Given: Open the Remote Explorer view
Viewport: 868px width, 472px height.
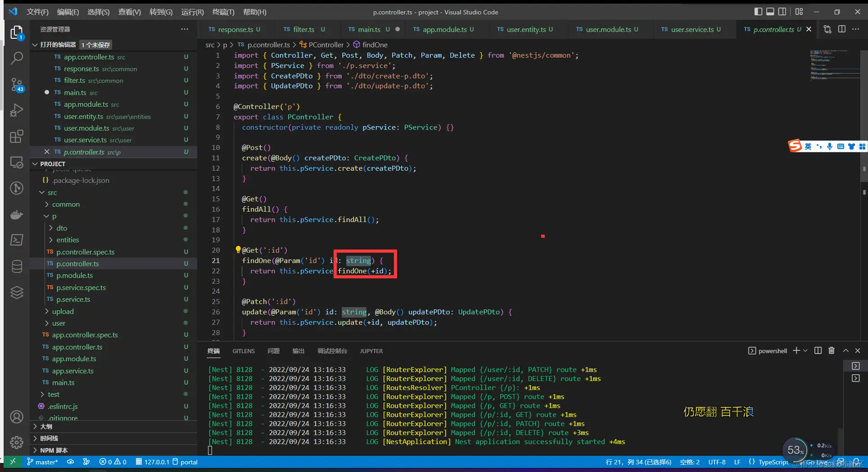Looking at the screenshot, I should [17, 162].
